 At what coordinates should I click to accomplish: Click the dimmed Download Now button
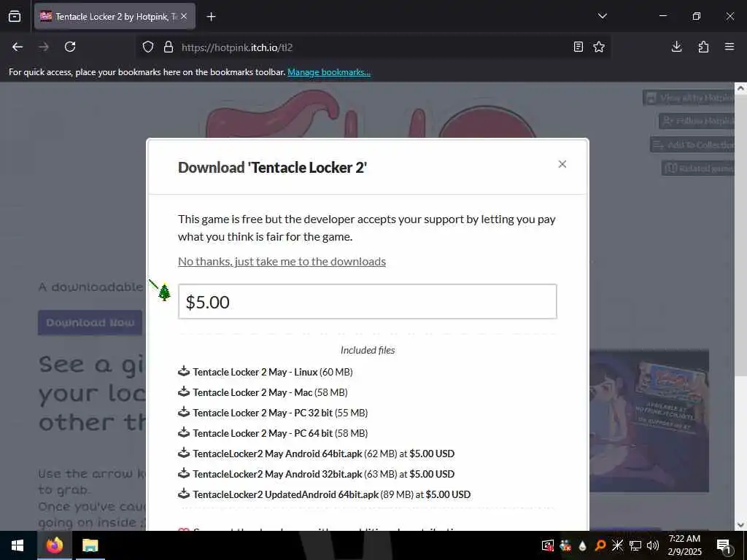tap(90, 323)
